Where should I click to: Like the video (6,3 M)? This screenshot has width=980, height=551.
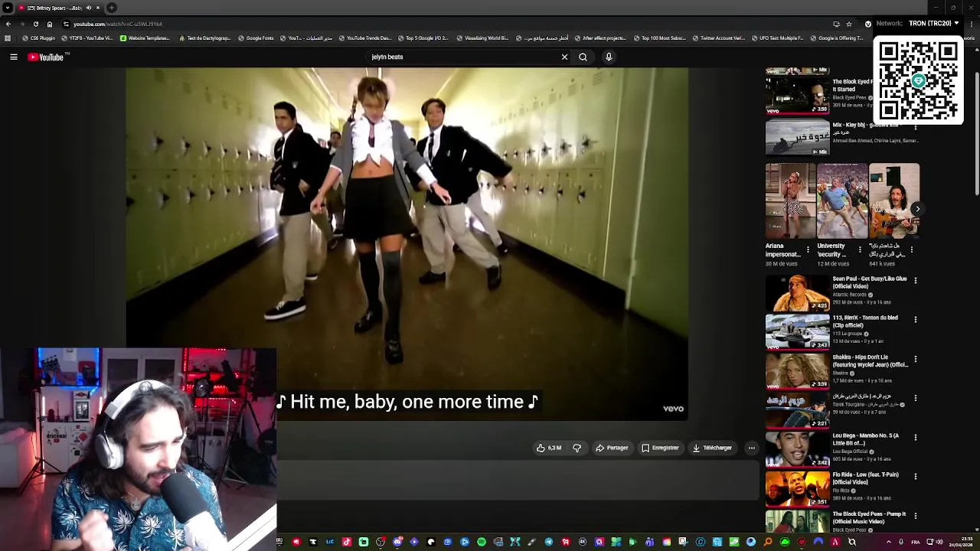(x=549, y=448)
